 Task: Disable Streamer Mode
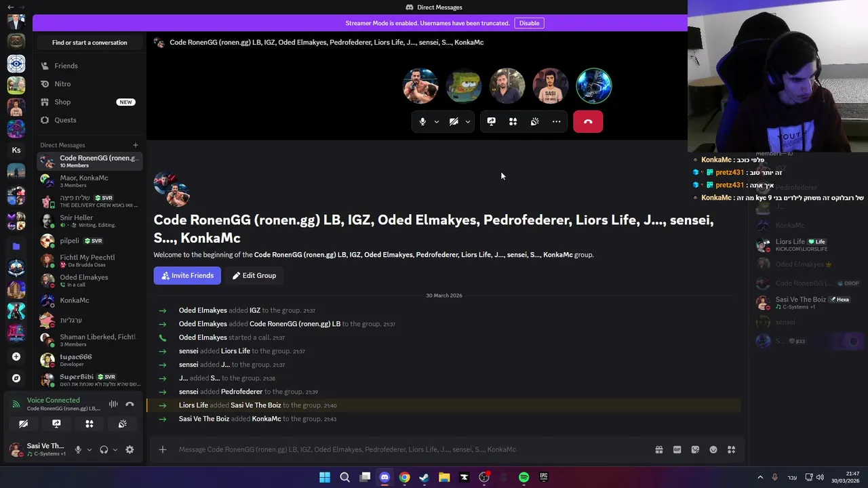(x=529, y=23)
